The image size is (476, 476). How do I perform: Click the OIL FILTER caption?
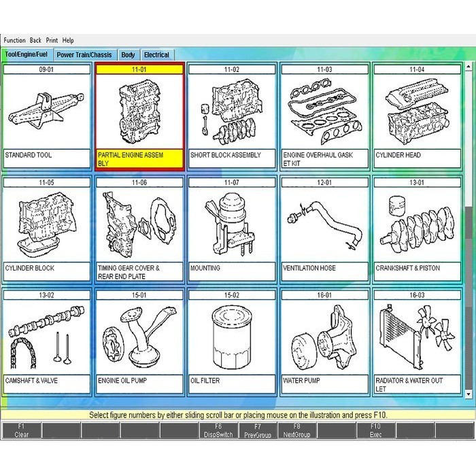(x=232, y=384)
